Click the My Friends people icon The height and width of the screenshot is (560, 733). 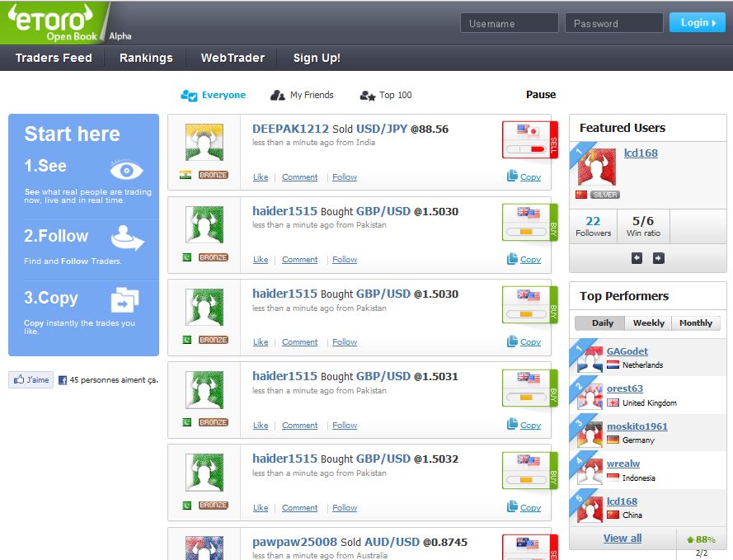[277, 96]
